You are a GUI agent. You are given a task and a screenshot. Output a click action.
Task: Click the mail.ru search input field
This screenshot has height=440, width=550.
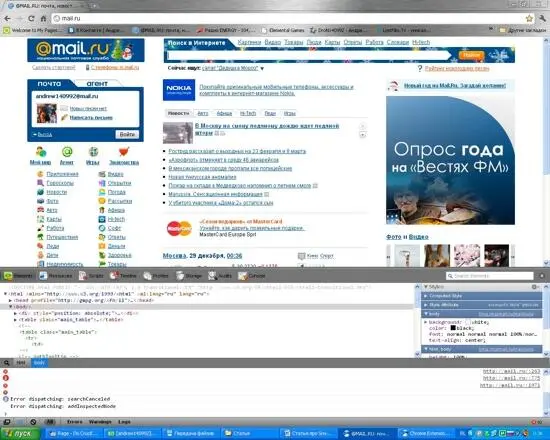point(308,55)
